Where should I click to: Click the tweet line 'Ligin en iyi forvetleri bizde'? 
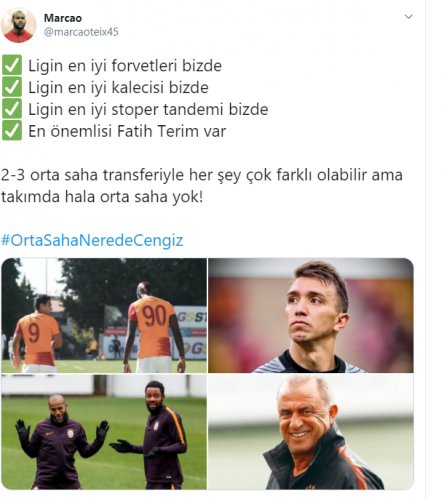pos(125,65)
